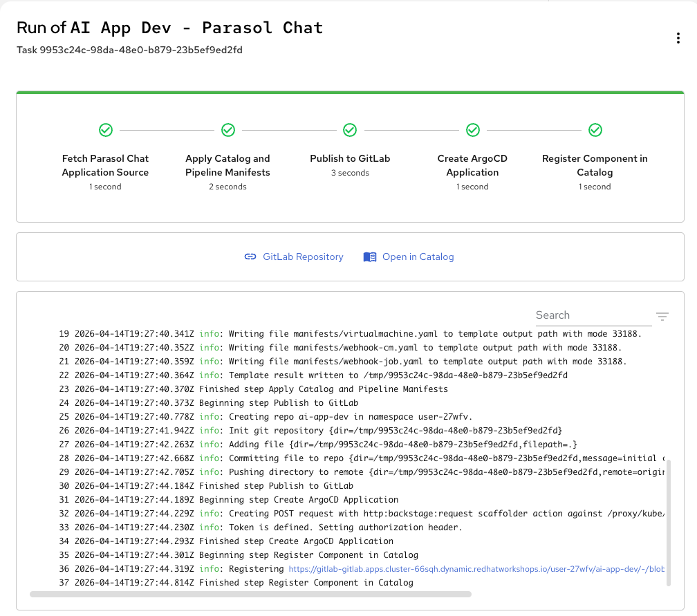Click the log Search input field
Image resolution: width=697 pixels, height=616 pixels.
(x=593, y=315)
